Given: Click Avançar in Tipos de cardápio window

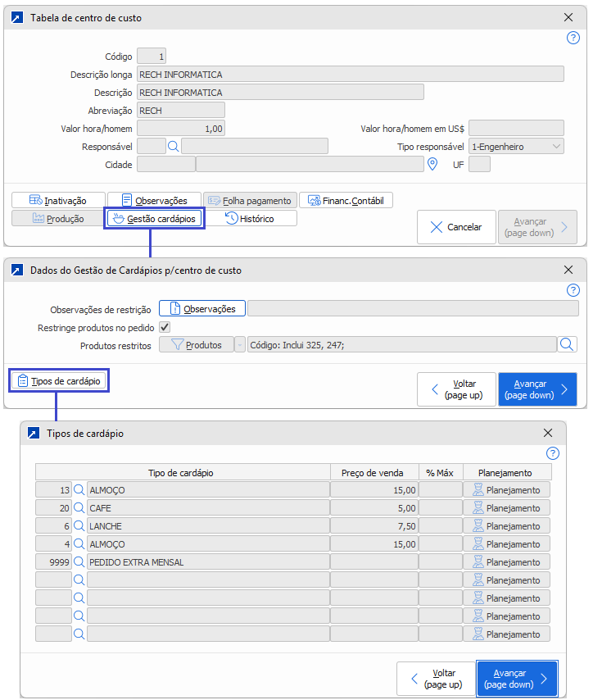Looking at the screenshot, I should tap(517, 679).
